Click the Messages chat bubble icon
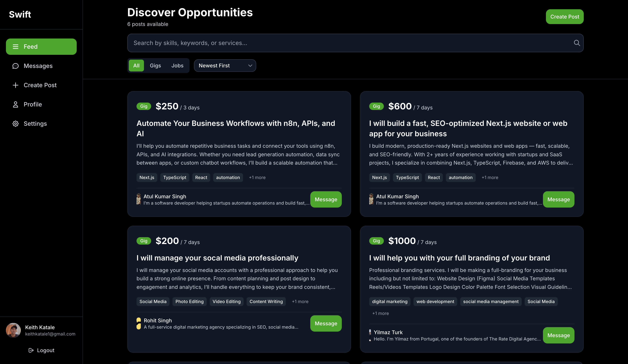This screenshot has width=628, height=364. click(15, 66)
